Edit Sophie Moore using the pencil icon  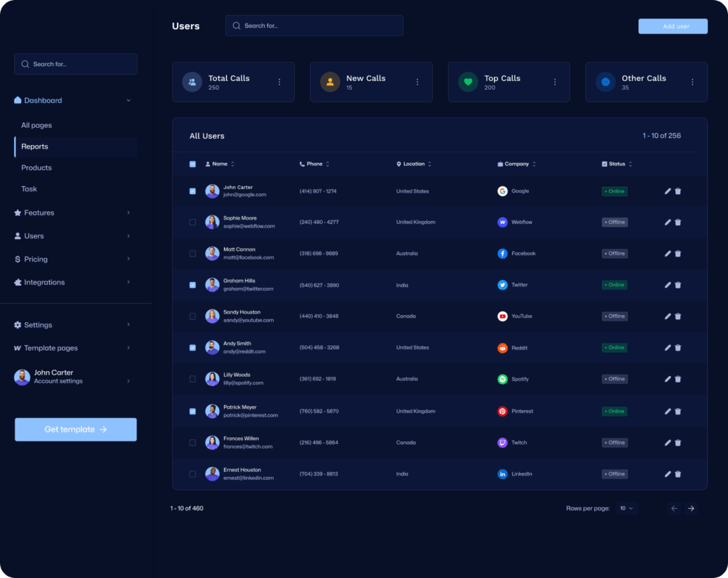pyautogui.click(x=667, y=222)
